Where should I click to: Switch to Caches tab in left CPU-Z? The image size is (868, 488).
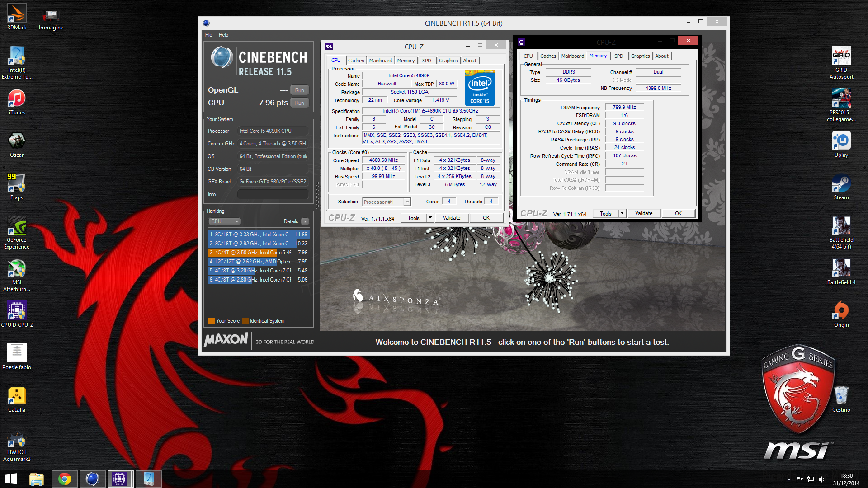(356, 61)
